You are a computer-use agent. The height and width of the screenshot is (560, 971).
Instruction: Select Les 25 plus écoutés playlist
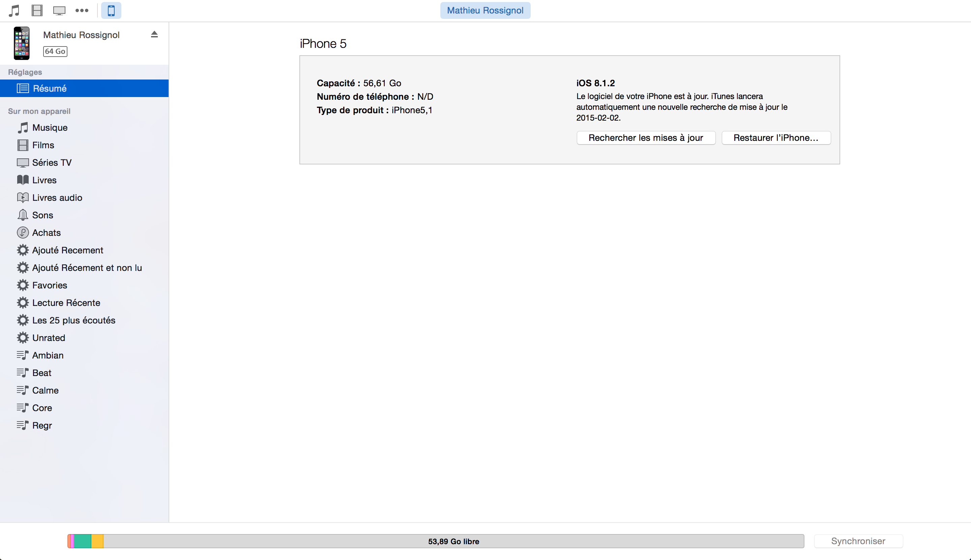pos(84,320)
